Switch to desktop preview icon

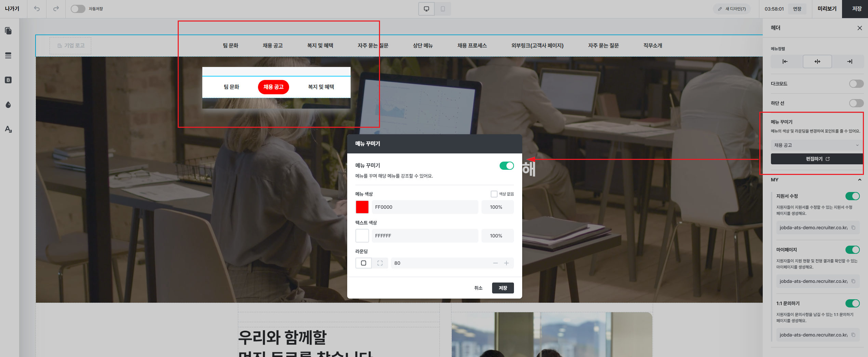(x=426, y=9)
